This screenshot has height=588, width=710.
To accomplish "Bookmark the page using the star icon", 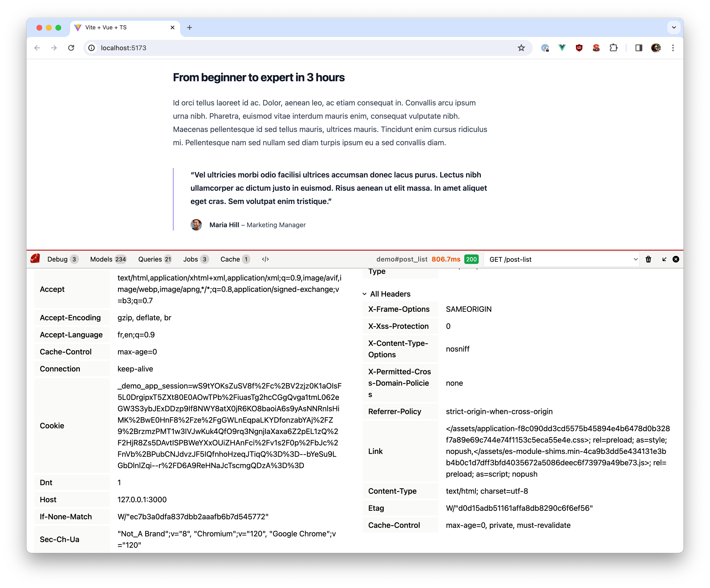I will 521,48.
